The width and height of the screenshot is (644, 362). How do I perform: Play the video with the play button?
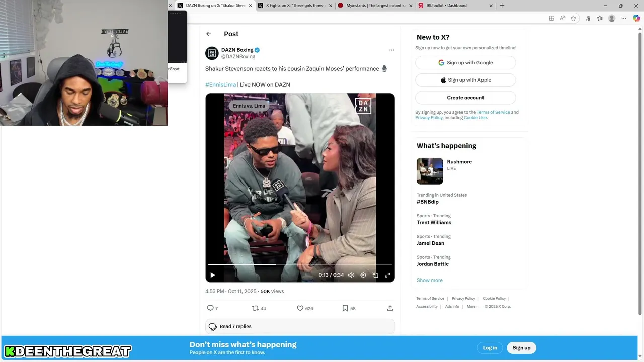pos(213,275)
